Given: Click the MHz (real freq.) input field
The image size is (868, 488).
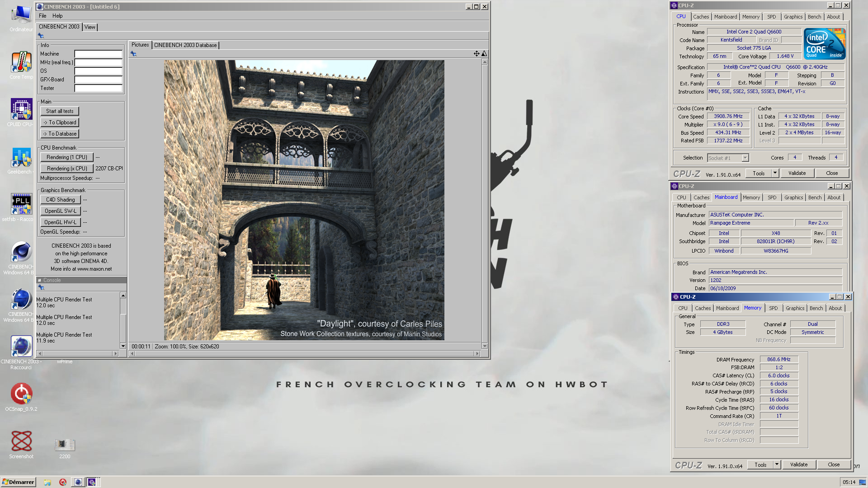Looking at the screenshot, I should pyautogui.click(x=99, y=62).
